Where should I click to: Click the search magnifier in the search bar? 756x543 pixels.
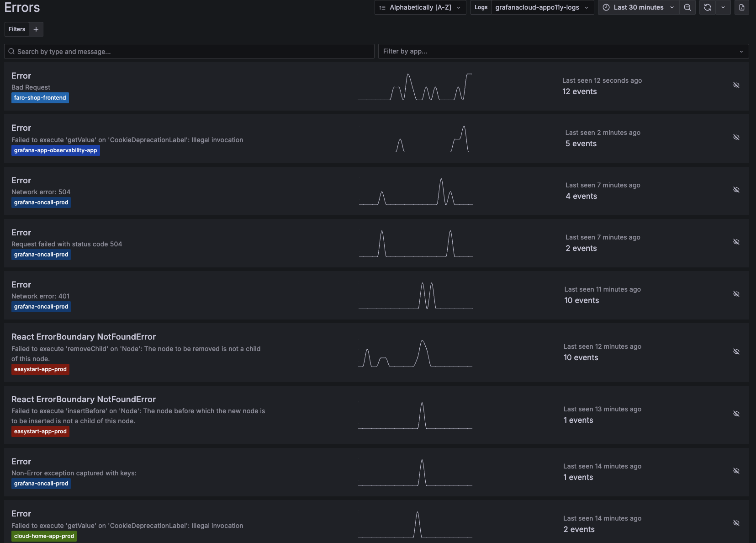click(x=11, y=51)
